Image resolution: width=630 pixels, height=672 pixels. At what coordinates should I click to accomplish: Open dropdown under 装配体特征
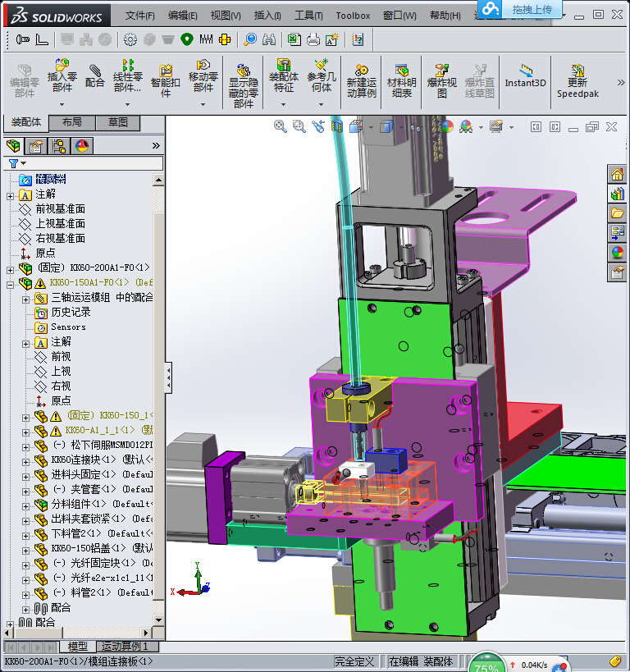click(283, 104)
